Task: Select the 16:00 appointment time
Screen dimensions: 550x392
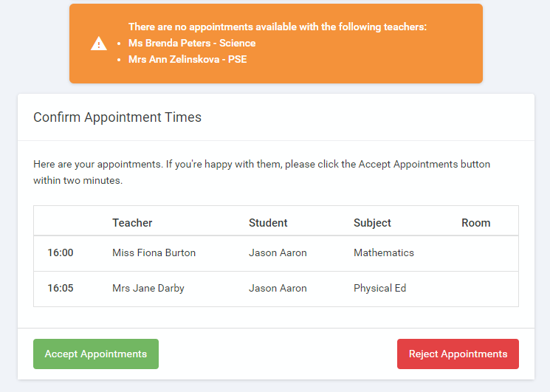Action: click(x=61, y=252)
